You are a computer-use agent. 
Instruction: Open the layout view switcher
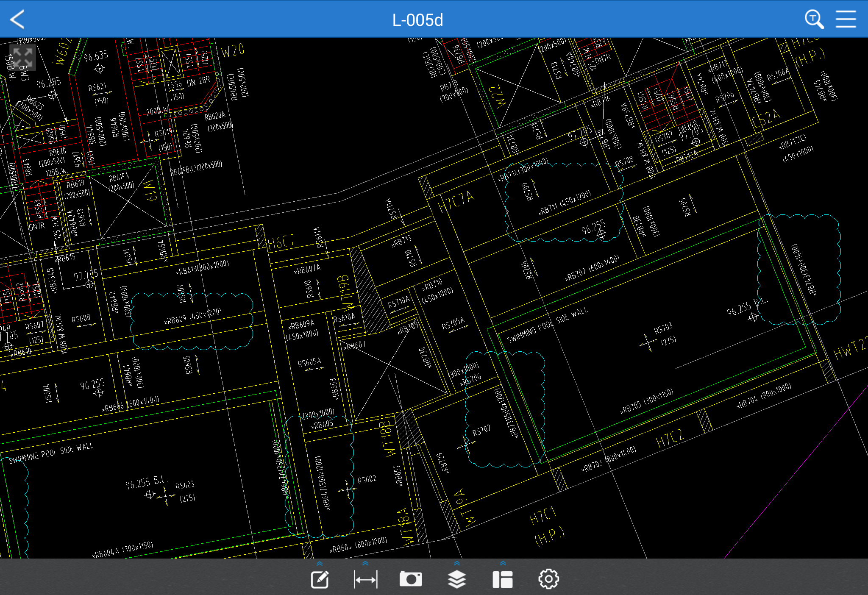click(503, 579)
